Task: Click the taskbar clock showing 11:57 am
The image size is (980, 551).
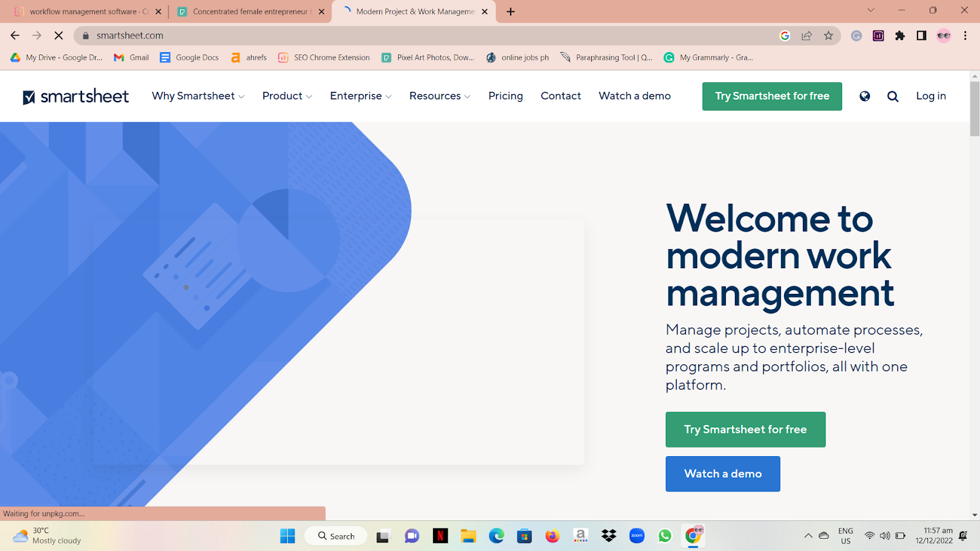Action: [x=934, y=536]
